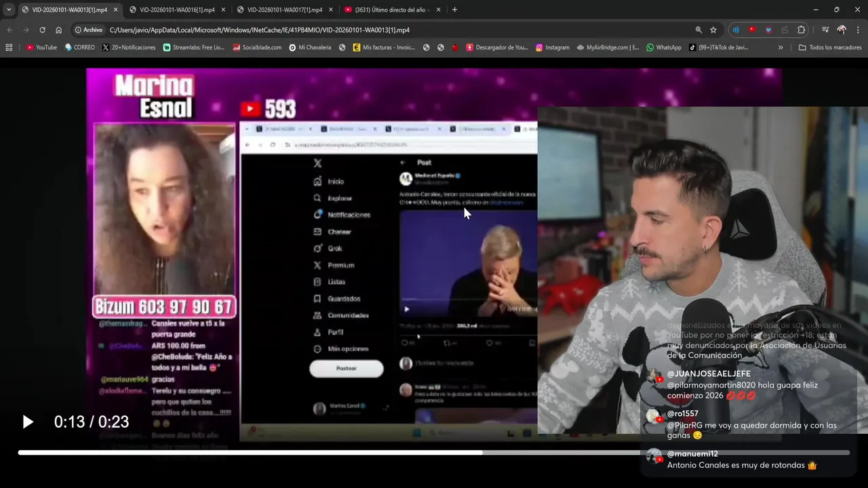Open the Streamlabs: Free Liv... bookmark

pos(193,47)
